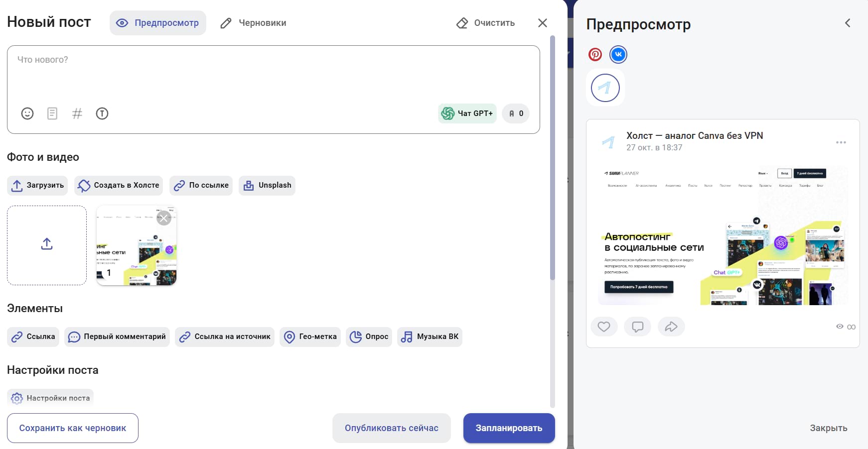The width and height of the screenshot is (868, 449).
Task: Click the T text formatting icon
Action: 102,113
